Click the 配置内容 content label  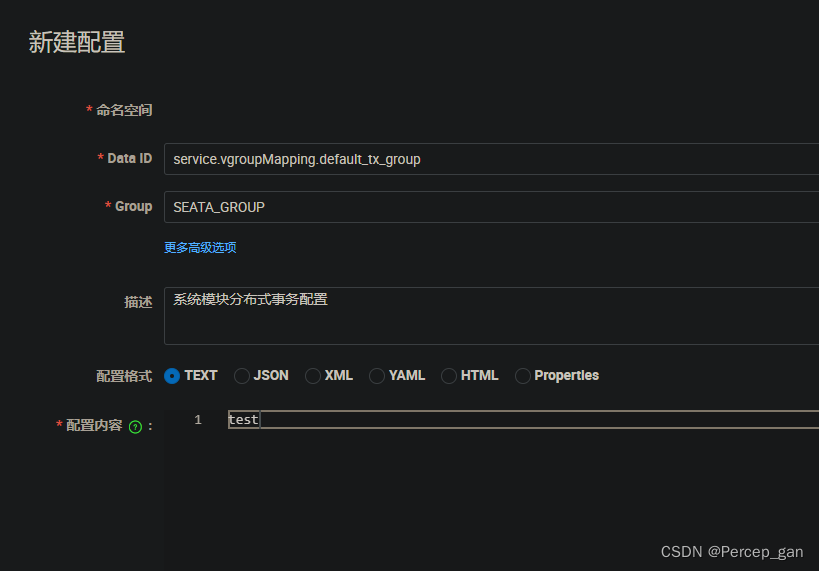94,425
